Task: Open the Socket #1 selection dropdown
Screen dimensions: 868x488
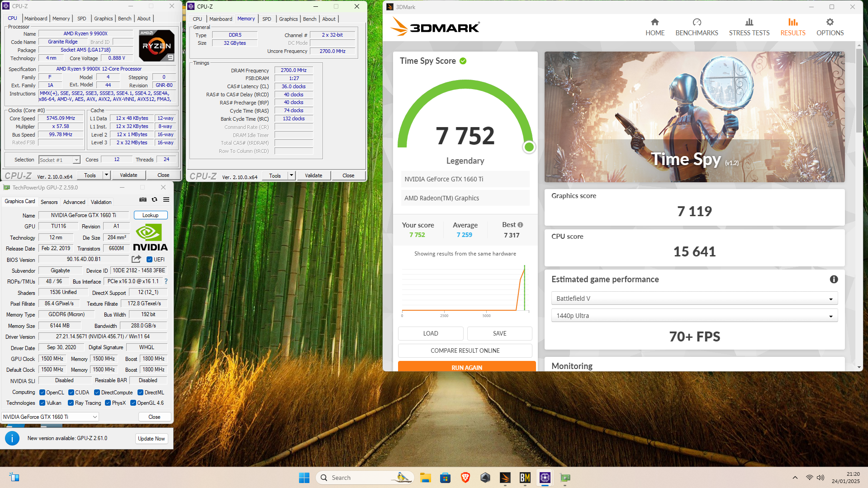Action: pyautogui.click(x=59, y=160)
